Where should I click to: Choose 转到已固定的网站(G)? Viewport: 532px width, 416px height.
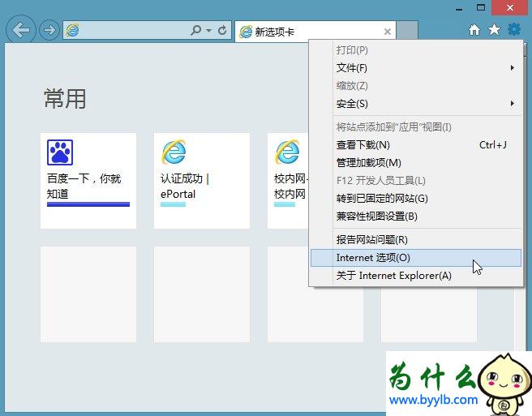416,198
